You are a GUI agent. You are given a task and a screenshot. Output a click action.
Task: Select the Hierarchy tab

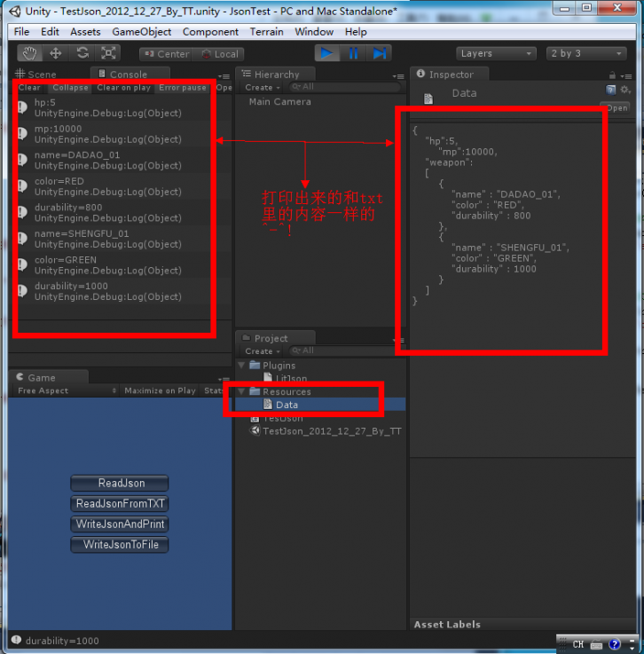(x=275, y=74)
